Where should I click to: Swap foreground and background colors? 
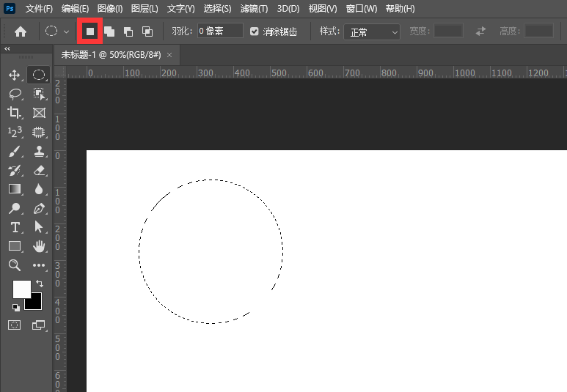[39, 283]
